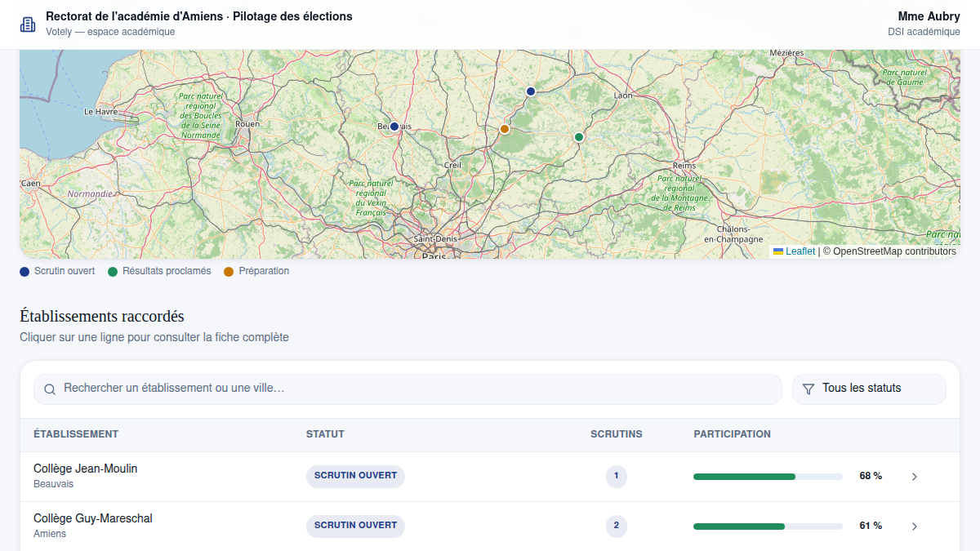The height and width of the screenshot is (551, 980).
Task: Click the Établissements raccordés heading
Action: pyautogui.click(x=102, y=316)
